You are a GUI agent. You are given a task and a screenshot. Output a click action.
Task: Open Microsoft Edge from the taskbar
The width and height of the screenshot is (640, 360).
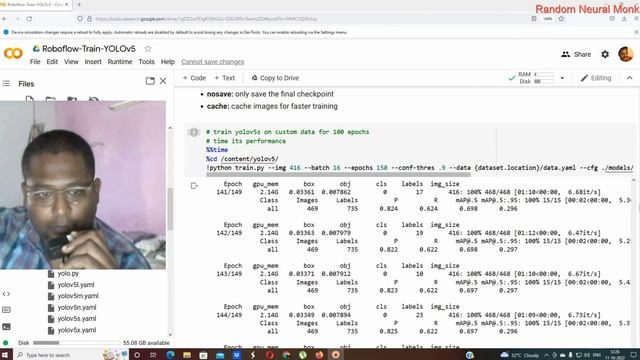(170, 355)
